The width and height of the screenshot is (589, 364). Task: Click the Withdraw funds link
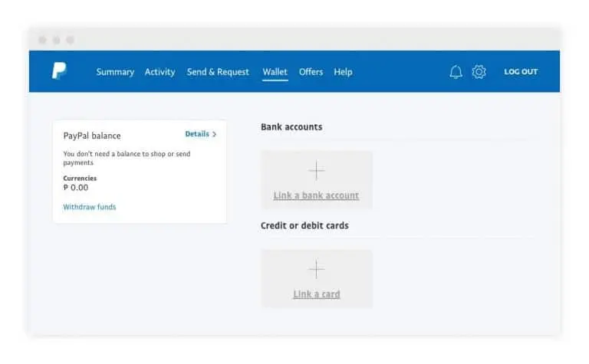[90, 207]
